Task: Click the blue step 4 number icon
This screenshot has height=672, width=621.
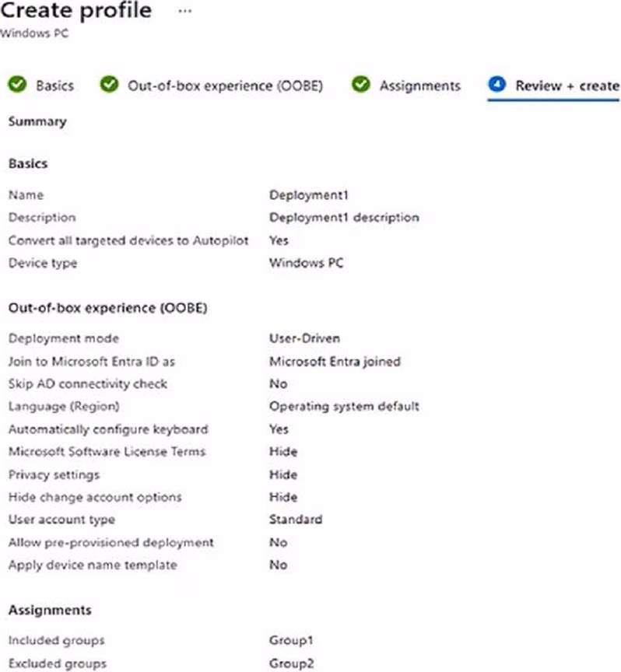Action: (x=497, y=85)
